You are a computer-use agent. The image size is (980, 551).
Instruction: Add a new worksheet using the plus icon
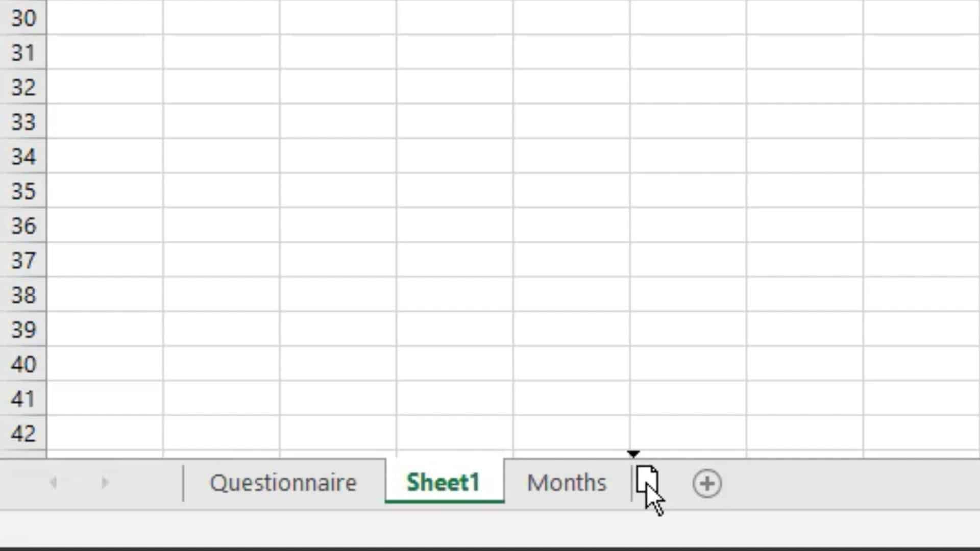click(707, 483)
